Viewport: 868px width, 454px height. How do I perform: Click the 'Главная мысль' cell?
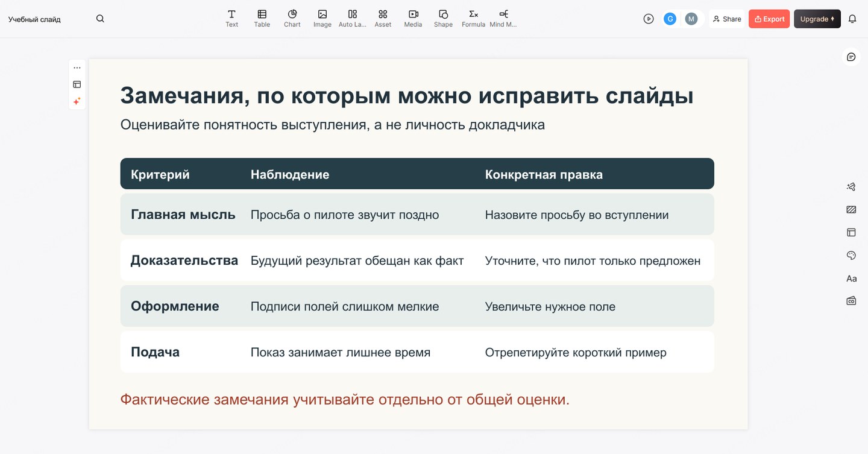[x=183, y=214]
